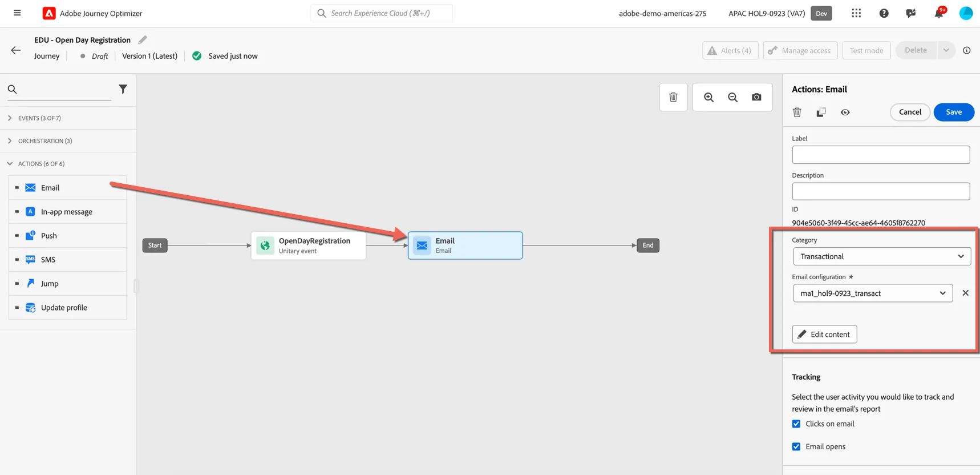
Task: Edit journey name with pencil icon
Action: (x=143, y=39)
